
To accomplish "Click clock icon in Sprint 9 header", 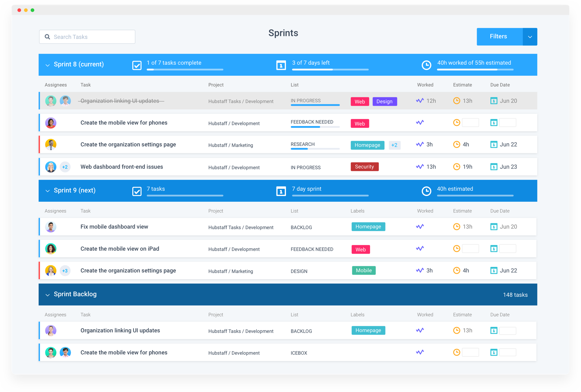I will 426,191.
